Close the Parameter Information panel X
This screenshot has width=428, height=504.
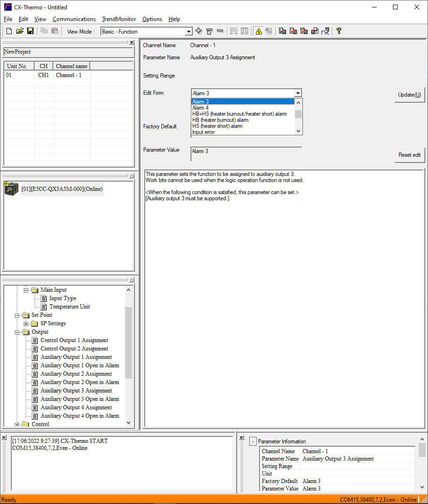241,437
